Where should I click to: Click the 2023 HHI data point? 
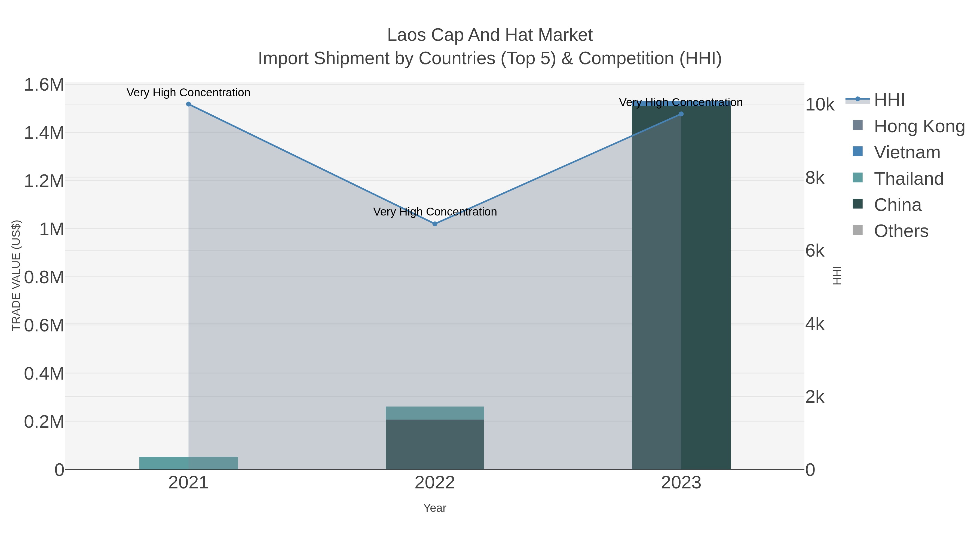(681, 114)
